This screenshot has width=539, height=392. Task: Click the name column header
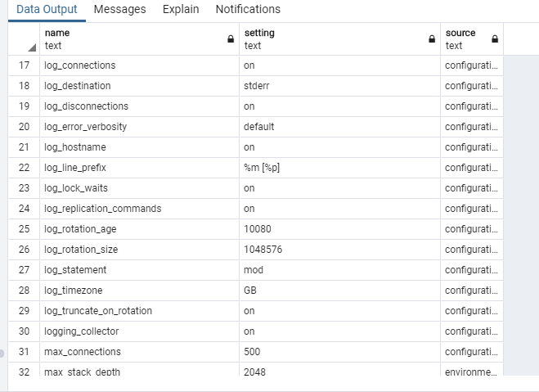131,38
